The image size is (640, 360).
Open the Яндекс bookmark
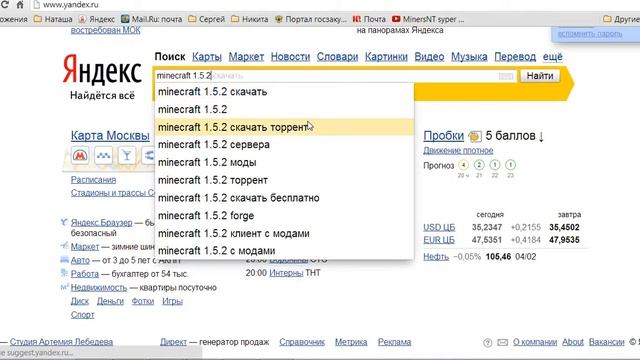97,19
